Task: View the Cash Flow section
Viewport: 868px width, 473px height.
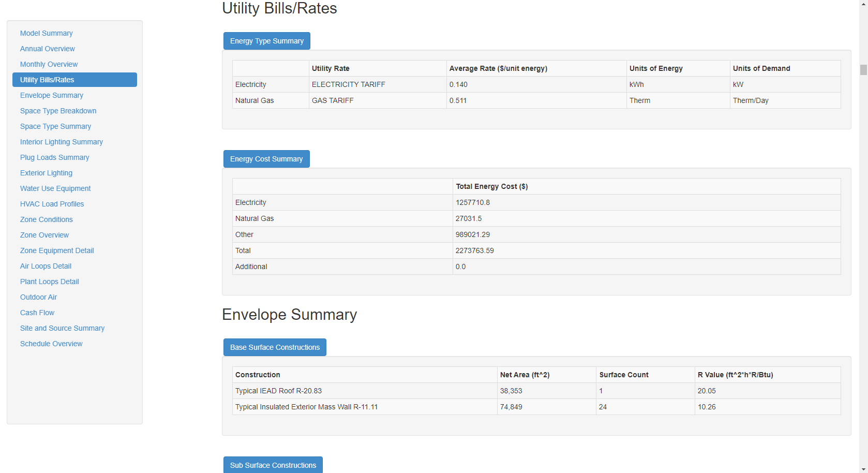Action: click(x=37, y=312)
